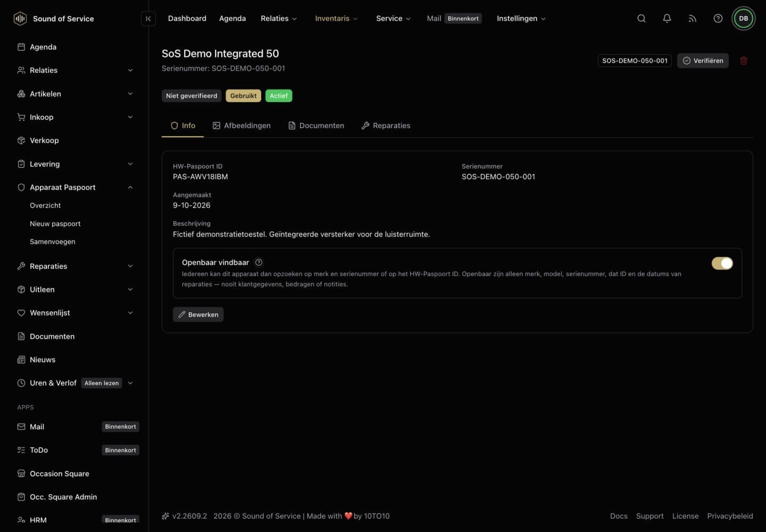Open the DB user avatar menu
Image resolution: width=766 pixels, height=532 pixels.
pos(744,19)
